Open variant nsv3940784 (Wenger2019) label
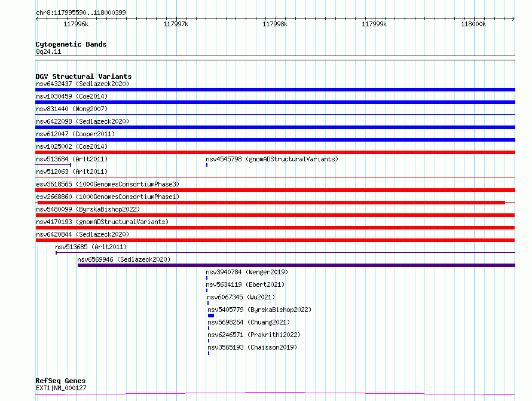 pos(247,272)
